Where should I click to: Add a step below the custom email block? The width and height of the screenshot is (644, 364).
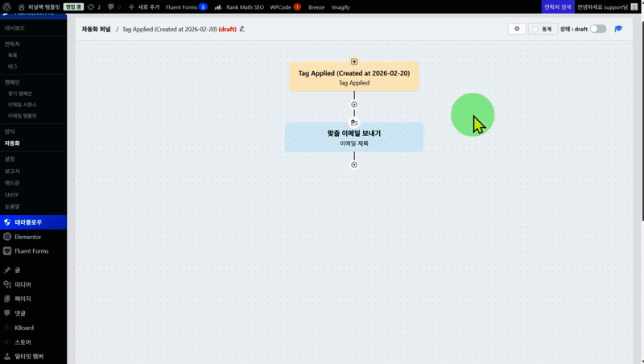tap(354, 165)
